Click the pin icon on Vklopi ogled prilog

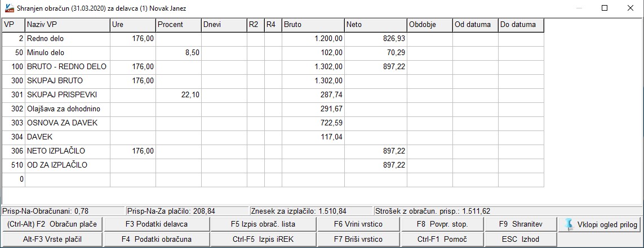pyautogui.click(x=569, y=224)
